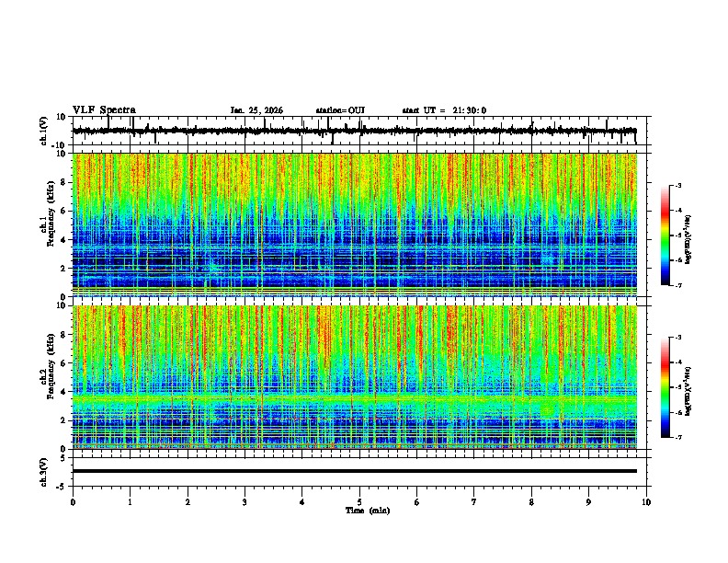Click the ch.1 PSD color scale bar
728x563 pixels.
click(x=665, y=236)
